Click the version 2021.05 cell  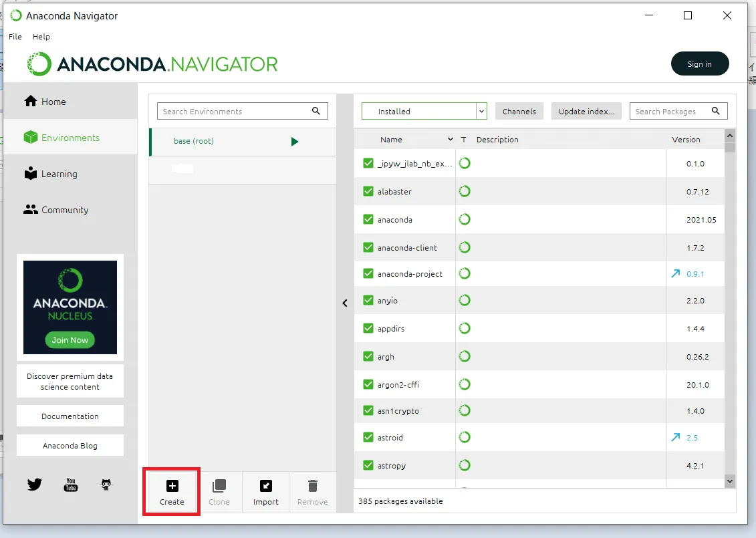pyautogui.click(x=701, y=220)
